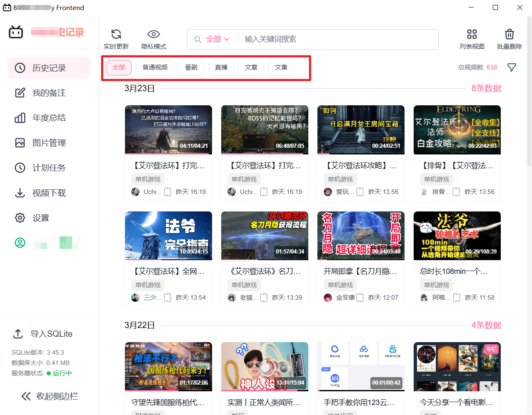532x415 pixels.
Task: Open 今天分享一个看电影 thumbnail
Action: click(x=457, y=367)
